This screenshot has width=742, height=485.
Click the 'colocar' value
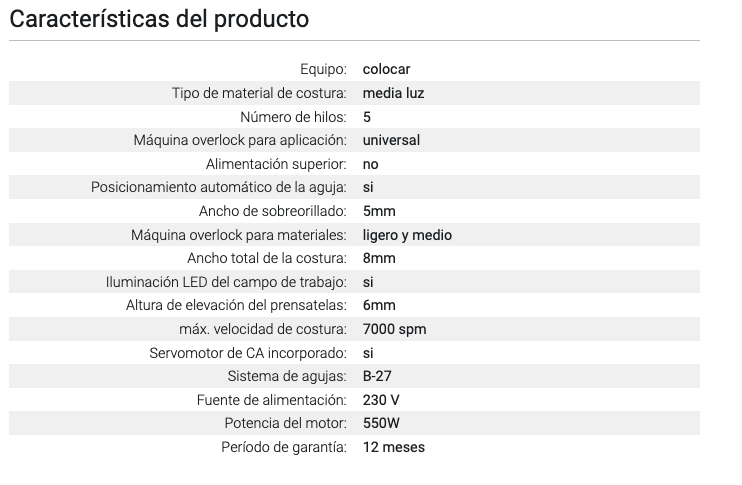(x=386, y=69)
